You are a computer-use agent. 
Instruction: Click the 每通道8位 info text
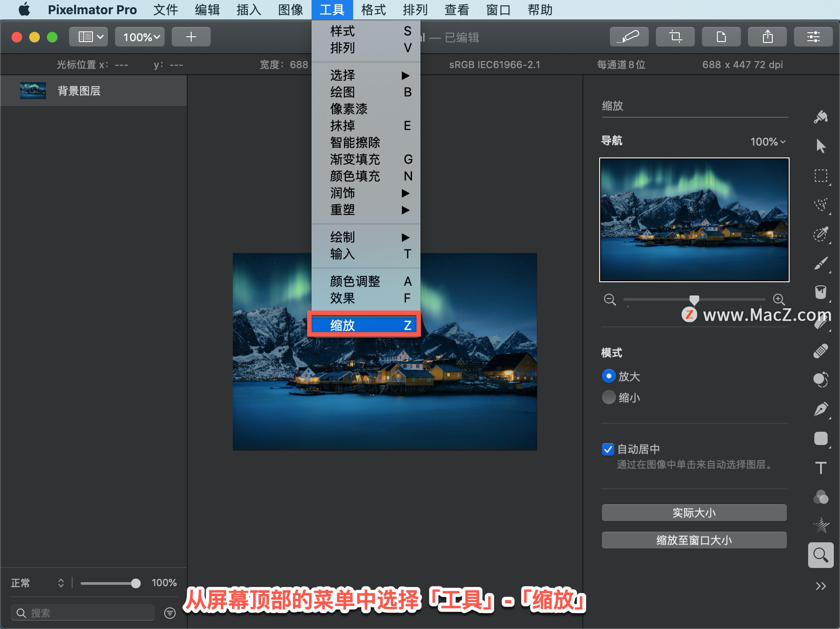pyautogui.click(x=621, y=65)
